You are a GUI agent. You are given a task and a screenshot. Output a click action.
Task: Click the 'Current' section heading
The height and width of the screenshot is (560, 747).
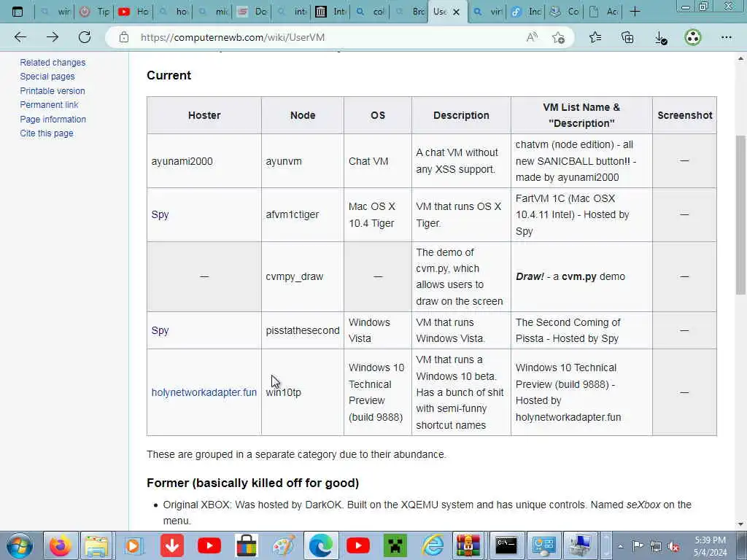[169, 75]
